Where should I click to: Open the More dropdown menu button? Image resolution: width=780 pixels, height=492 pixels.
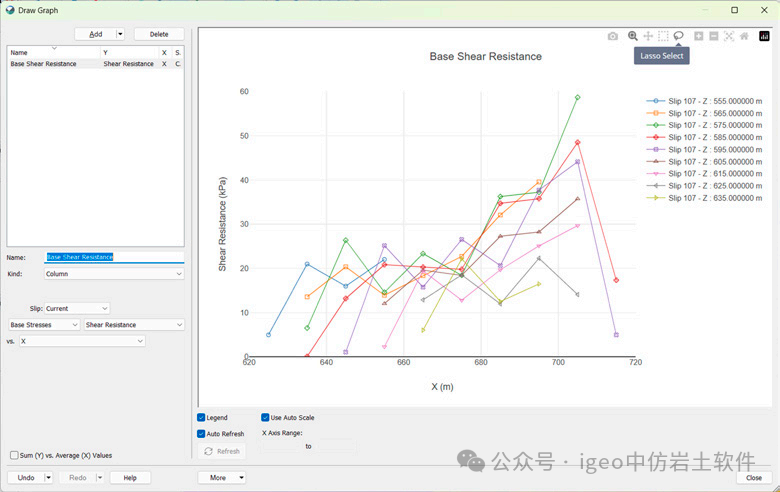223,478
